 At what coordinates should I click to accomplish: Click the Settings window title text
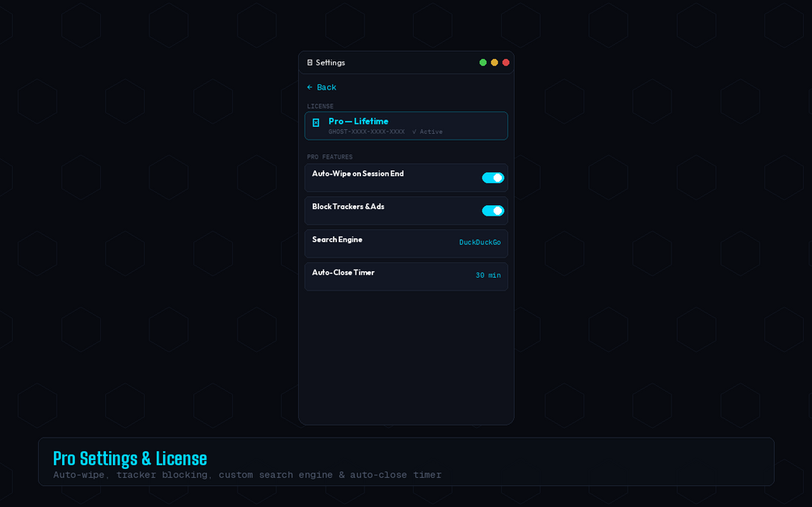(330, 63)
